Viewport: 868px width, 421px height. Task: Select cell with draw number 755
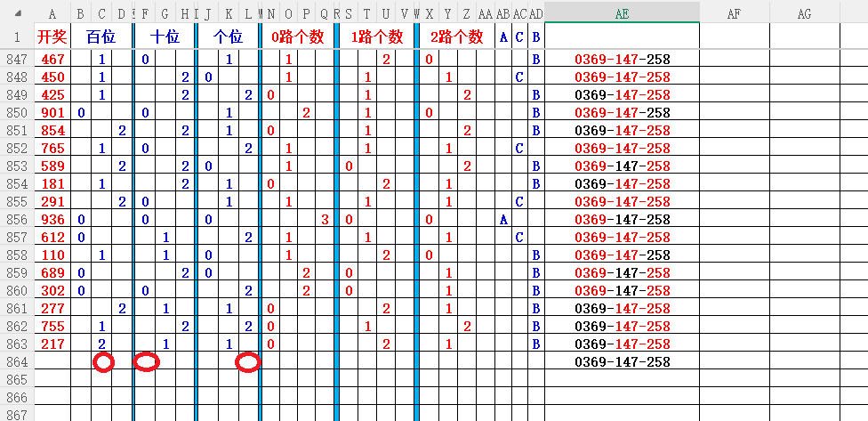pos(52,327)
